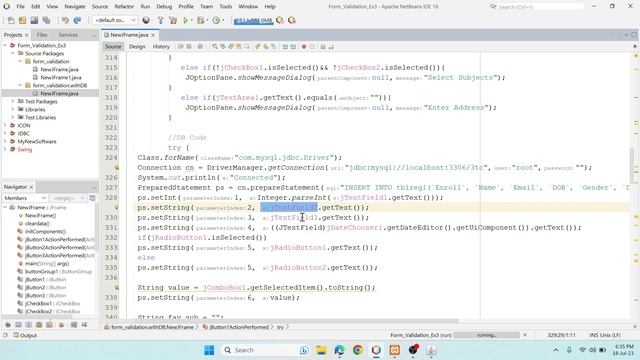Click the running progress bar in status bar

point(487,335)
